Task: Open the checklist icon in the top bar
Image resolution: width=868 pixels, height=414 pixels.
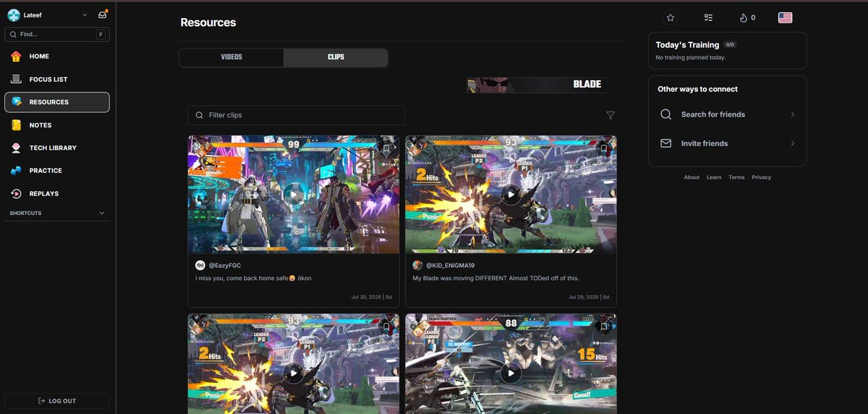Action: point(708,17)
